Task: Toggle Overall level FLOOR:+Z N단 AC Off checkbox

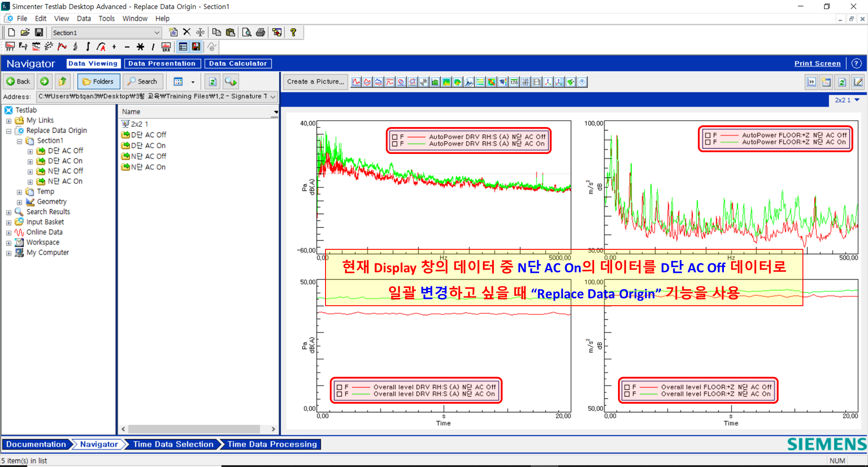Action: [x=627, y=387]
